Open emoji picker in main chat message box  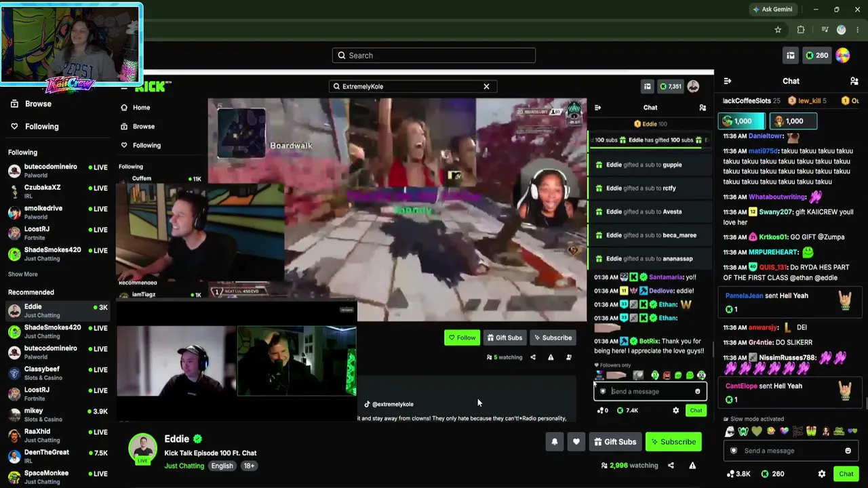(x=848, y=451)
